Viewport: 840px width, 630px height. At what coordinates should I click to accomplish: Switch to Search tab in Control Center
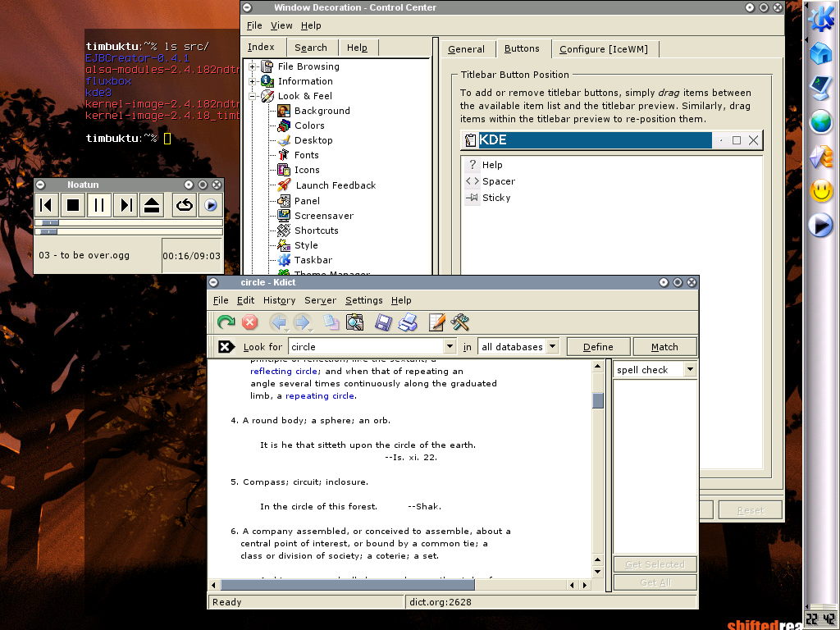[311, 48]
